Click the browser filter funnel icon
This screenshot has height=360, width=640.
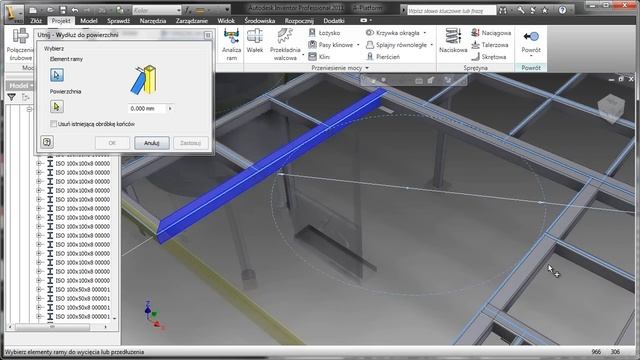[x=11, y=97]
